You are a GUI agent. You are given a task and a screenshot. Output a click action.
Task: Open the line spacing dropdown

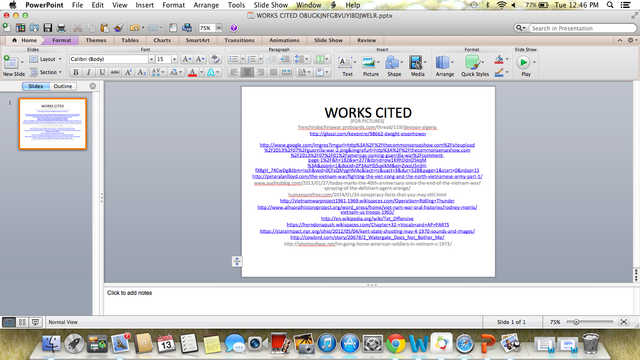click(x=301, y=59)
